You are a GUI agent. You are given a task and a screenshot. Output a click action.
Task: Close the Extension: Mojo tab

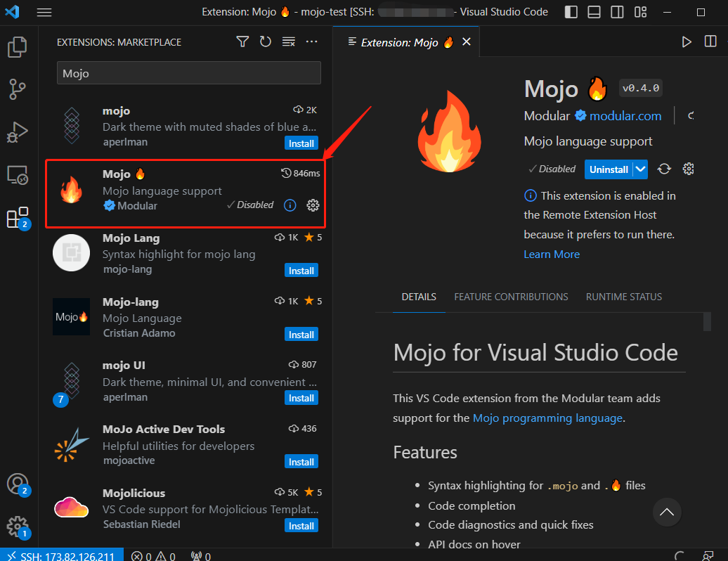point(467,41)
